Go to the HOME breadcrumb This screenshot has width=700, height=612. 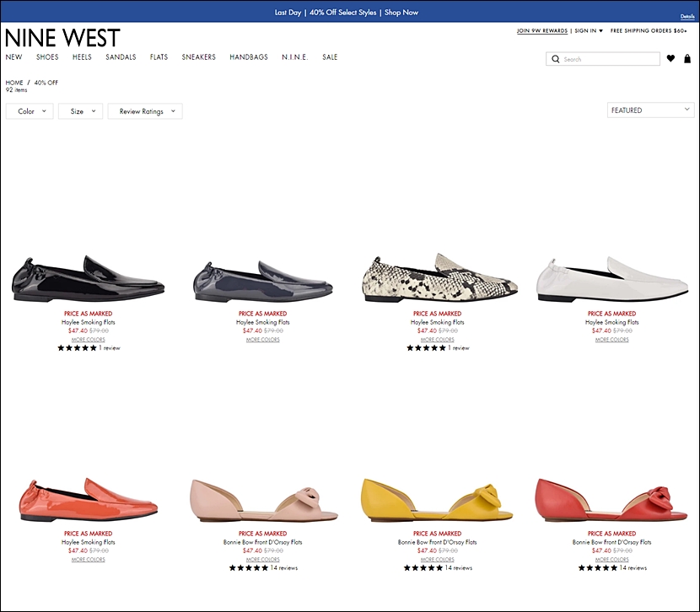tap(14, 83)
